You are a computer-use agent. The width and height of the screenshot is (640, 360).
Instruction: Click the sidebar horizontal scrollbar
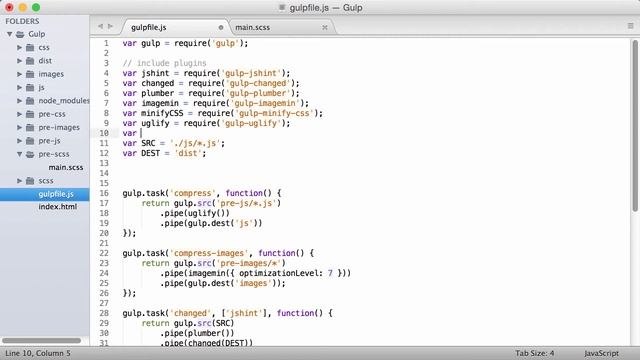(41, 340)
